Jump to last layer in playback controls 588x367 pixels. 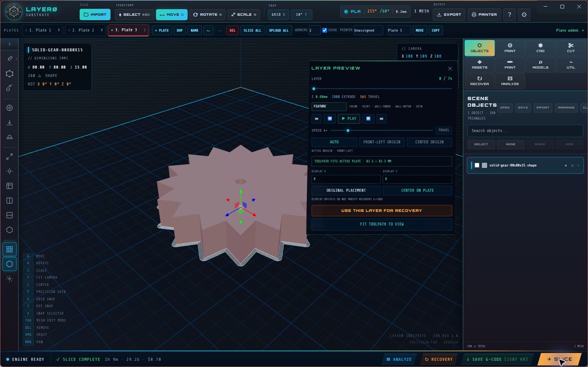[x=381, y=119]
